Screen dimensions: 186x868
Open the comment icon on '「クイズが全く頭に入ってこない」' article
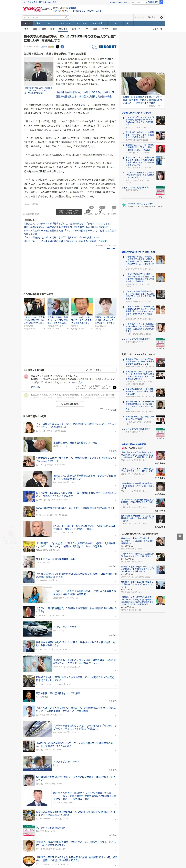37,431
